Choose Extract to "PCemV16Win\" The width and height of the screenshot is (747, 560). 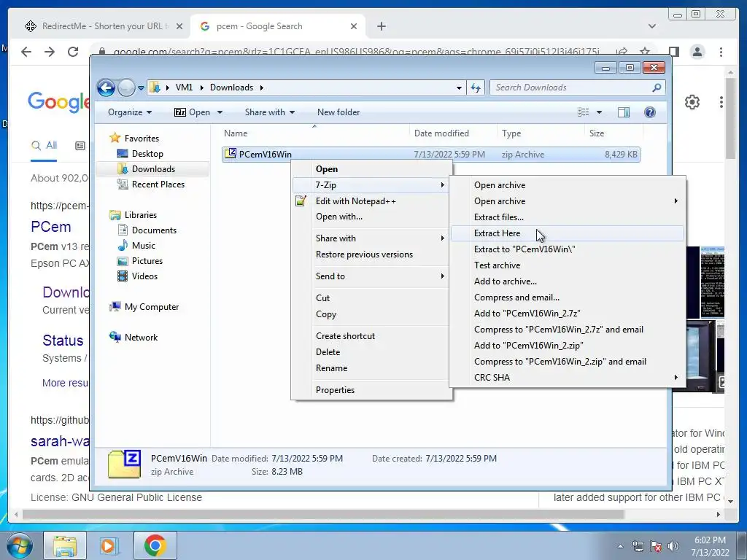coord(568,249)
